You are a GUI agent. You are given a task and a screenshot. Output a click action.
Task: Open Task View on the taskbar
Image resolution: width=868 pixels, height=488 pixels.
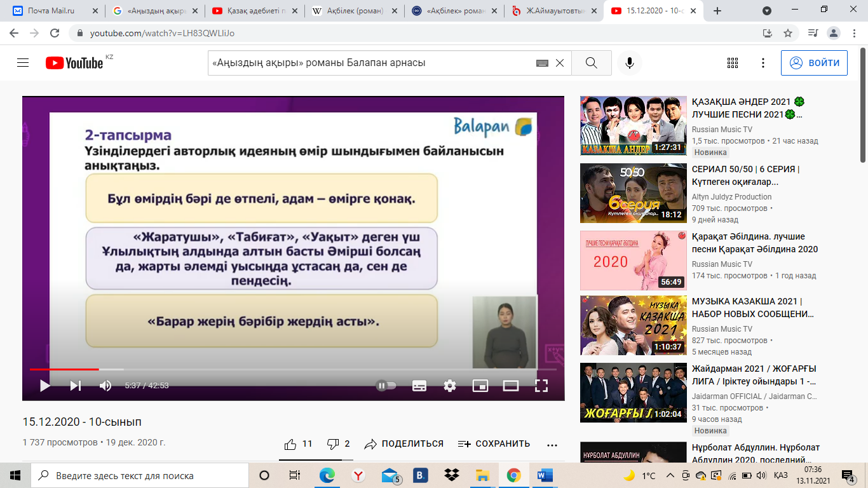coord(295,475)
